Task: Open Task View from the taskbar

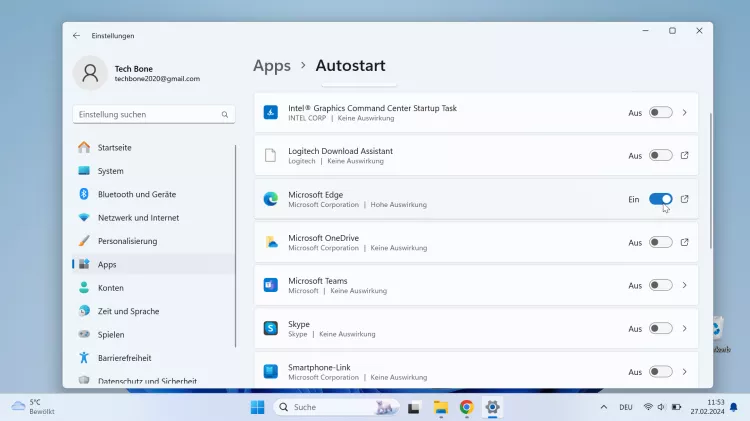Action: point(414,407)
